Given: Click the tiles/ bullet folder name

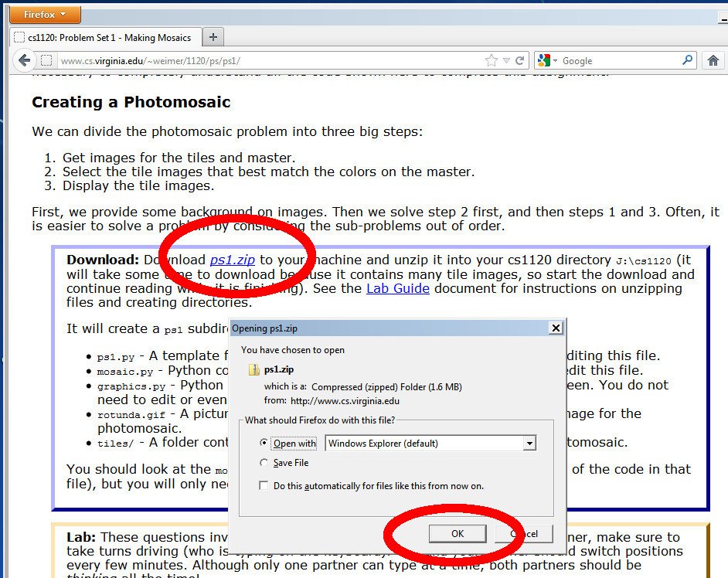Looking at the screenshot, I should 115,444.
